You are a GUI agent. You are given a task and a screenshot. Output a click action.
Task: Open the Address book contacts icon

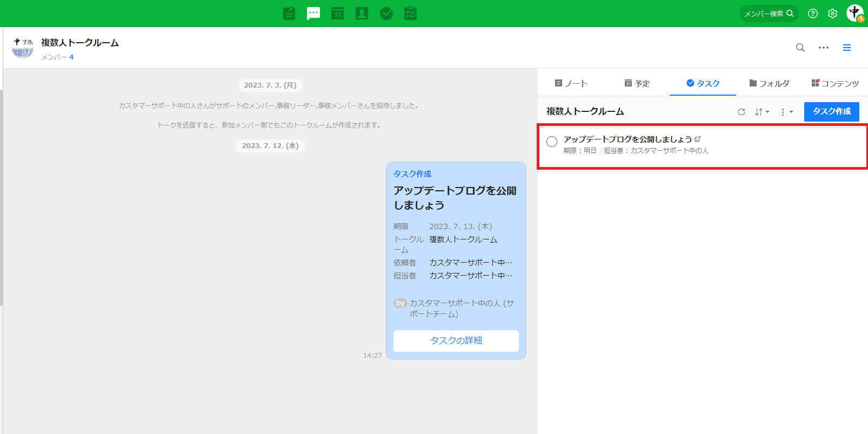tap(362, 14)
